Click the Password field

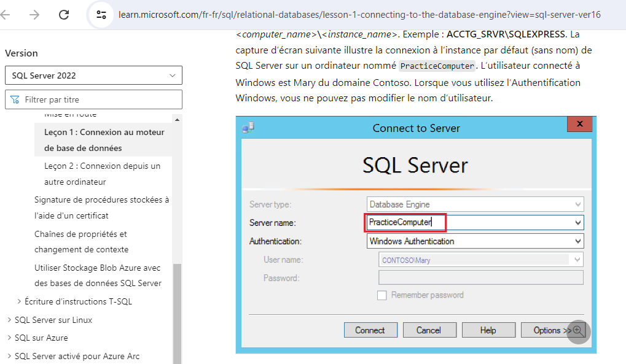coord(480,278)
